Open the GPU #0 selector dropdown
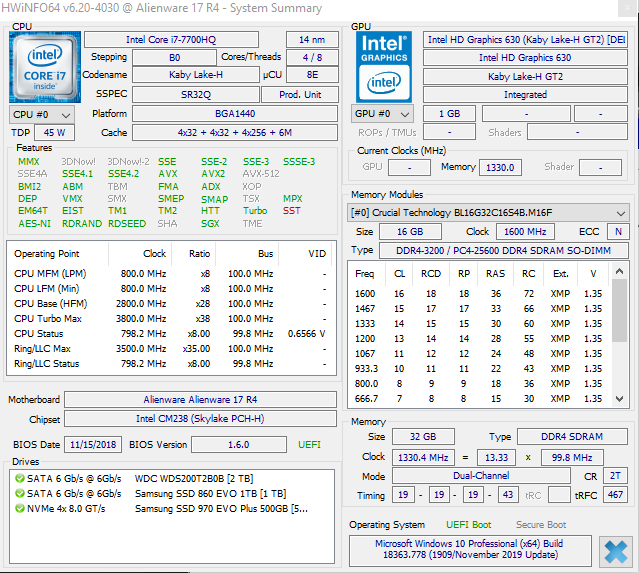The height and width of the screenshot is (573, 639). 382,114
